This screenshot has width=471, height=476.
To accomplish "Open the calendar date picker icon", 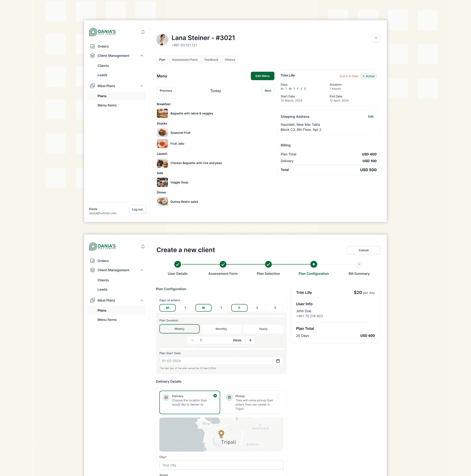I will click(278, 361).
